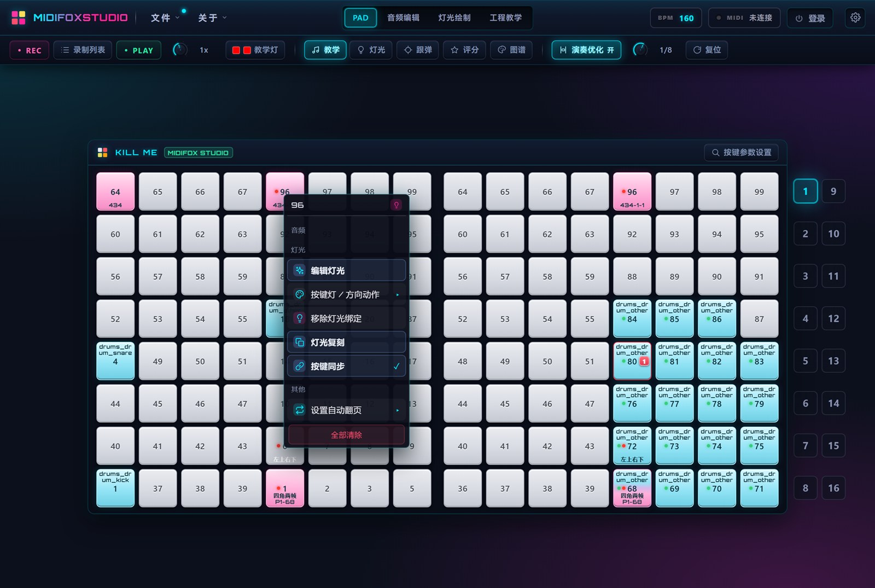Open the 文件 dropdown menu
Screen dimensions: 875x588
(165, 18)
